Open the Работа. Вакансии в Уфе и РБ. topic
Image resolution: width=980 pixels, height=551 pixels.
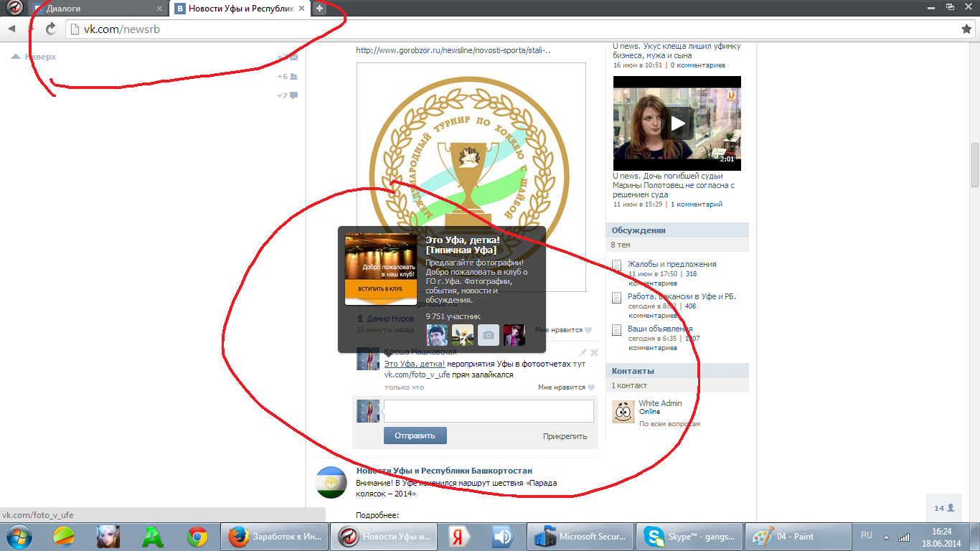[682, 296]
